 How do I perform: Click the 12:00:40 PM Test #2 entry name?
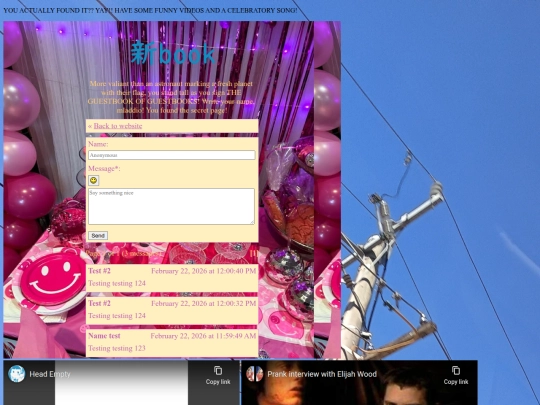(99, 271)
